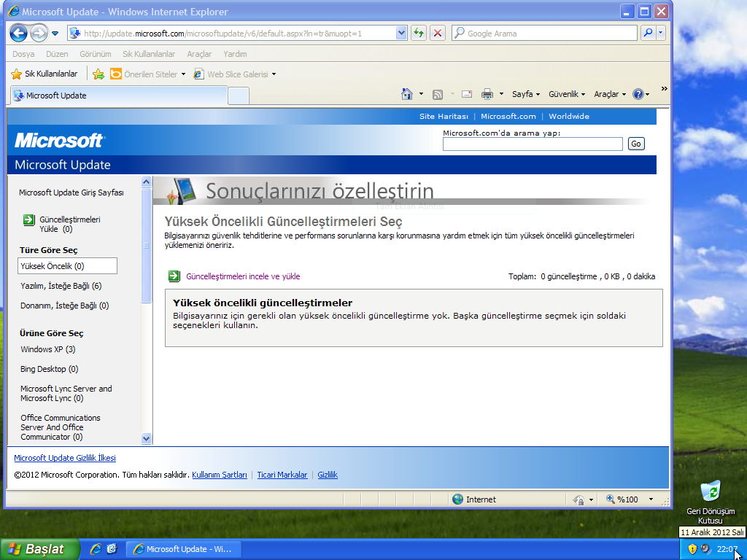Click the search magnifier button

pos(648,34)
